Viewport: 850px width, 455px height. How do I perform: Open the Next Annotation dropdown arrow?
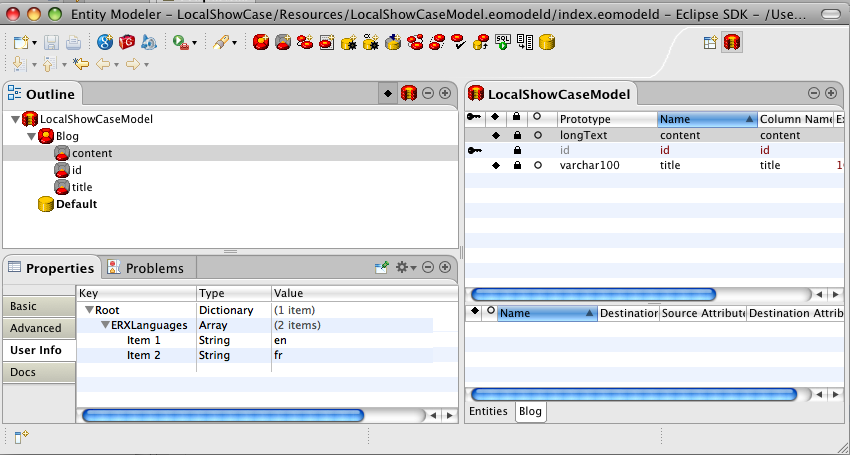[35, 65]
